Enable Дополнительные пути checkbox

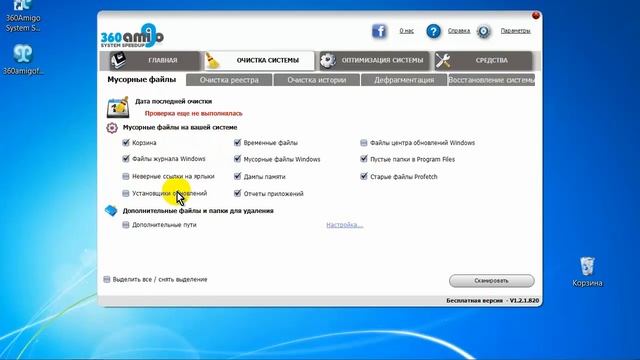[126, 225]
